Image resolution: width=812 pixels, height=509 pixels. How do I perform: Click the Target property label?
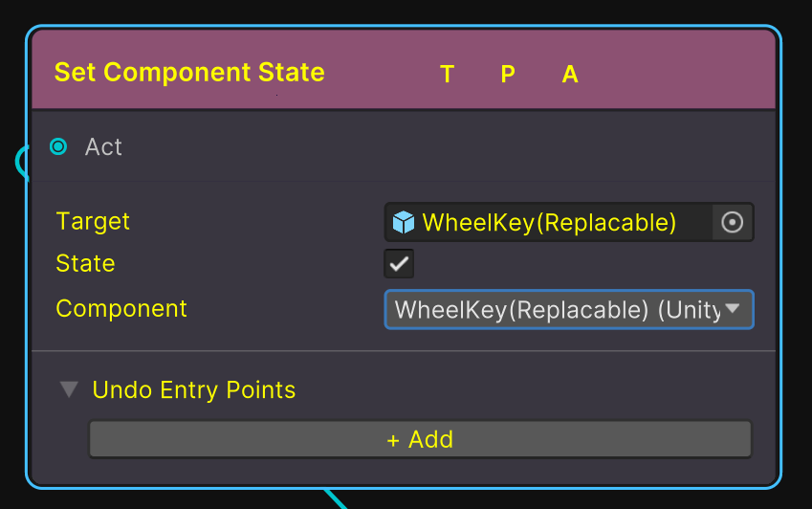click(93, 222)
